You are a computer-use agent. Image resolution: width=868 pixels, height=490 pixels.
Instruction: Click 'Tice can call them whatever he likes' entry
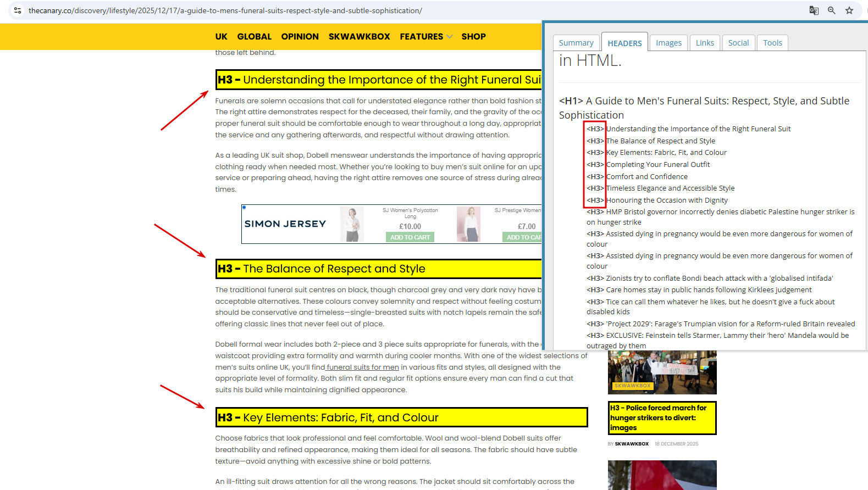tap(711, 307)
